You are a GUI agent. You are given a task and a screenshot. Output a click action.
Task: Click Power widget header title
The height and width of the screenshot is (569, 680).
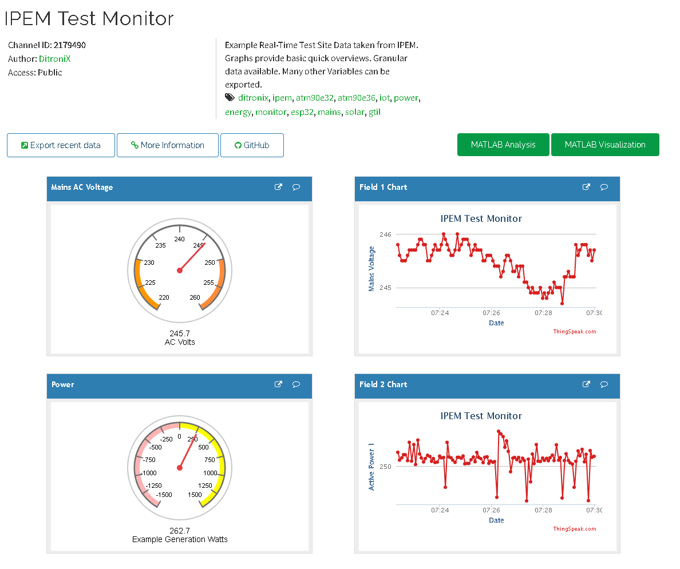(63, 385)
